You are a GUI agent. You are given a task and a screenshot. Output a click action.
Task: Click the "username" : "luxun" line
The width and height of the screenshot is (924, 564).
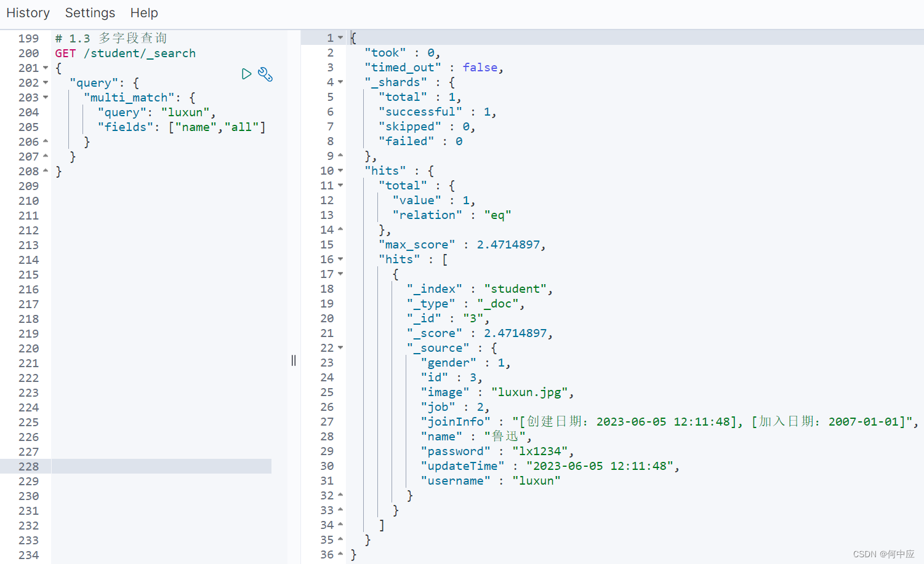491,481
